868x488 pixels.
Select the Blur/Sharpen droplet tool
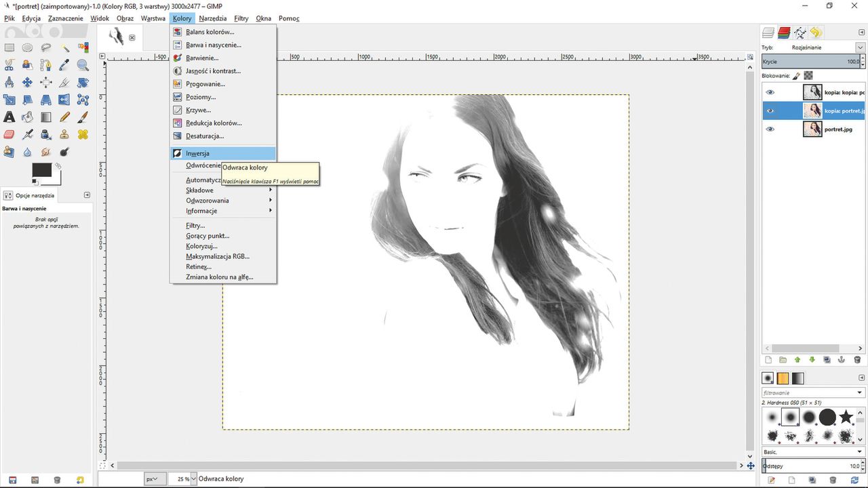(x=28, y=152)
